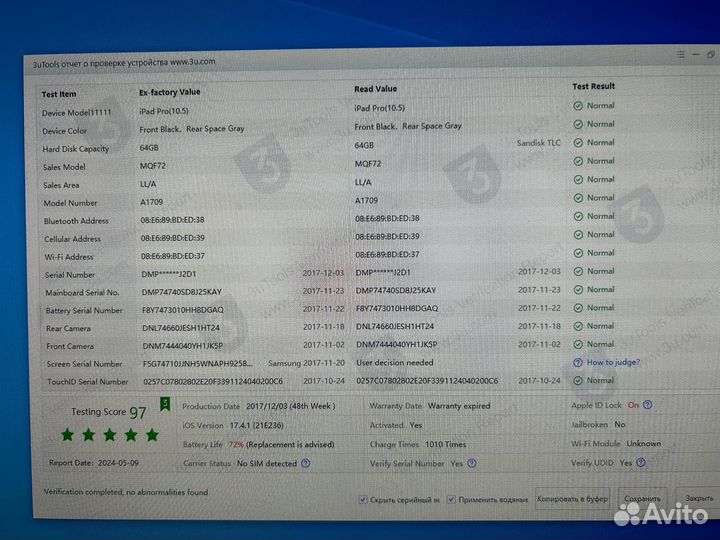
Task: Click the 'Report Date: 2024-05-09' text
Action: pyautogui.click(x=94, y=463)
